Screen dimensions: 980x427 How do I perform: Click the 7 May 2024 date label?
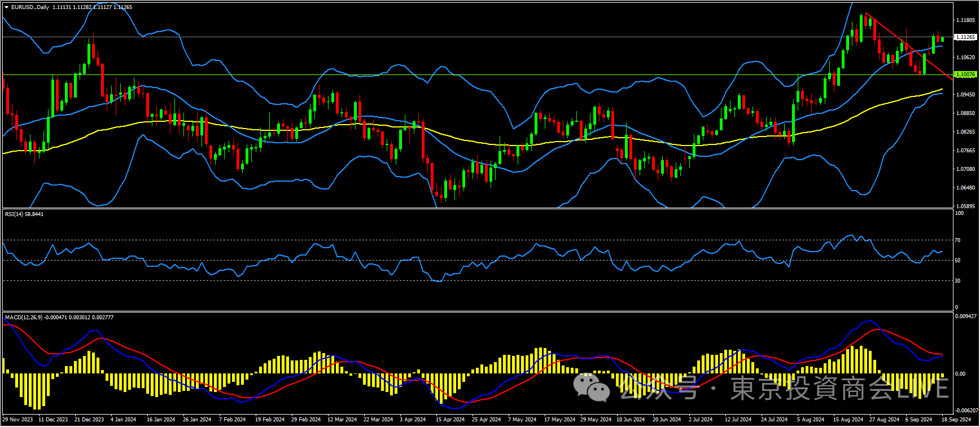pyautogui.click(x=522, y=420)
